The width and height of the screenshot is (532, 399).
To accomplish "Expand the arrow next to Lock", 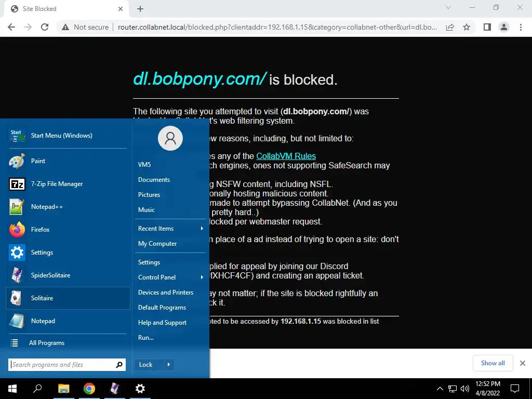I will pos(169,365).
